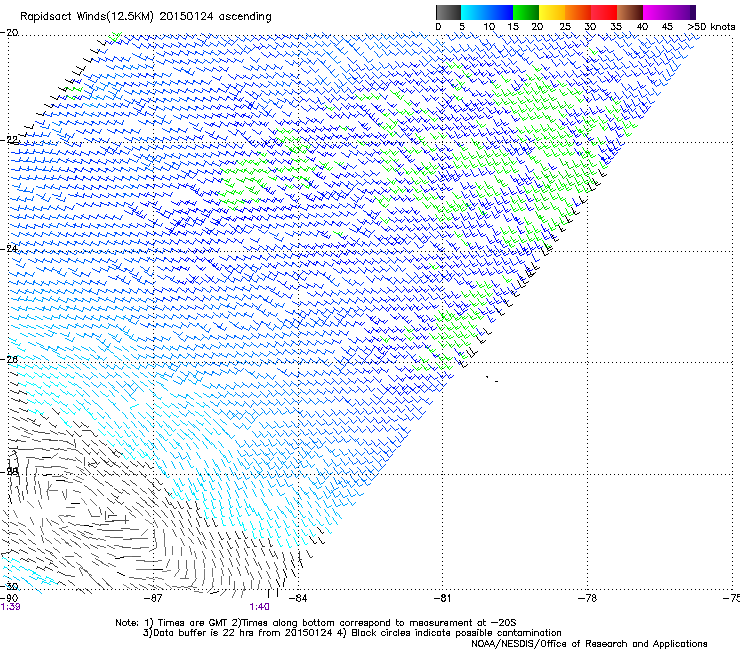740x650 pixels.
Task: Click legend value '25' under color bar
Action: click(x=565, y=27)
